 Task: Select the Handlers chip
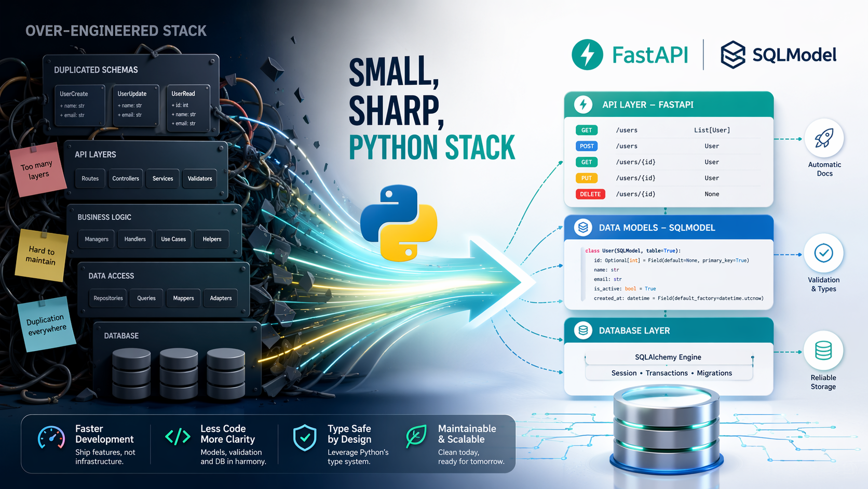pos(135,240)
